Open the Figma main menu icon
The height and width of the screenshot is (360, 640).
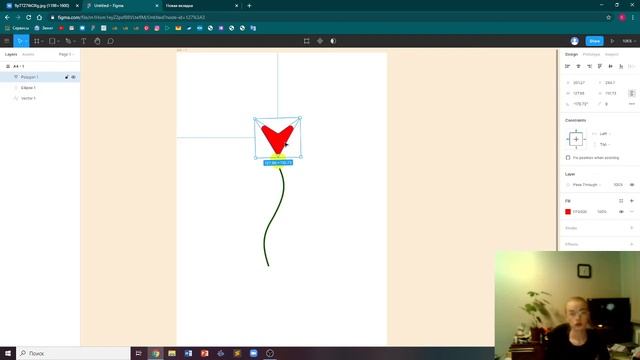(7, 41)
